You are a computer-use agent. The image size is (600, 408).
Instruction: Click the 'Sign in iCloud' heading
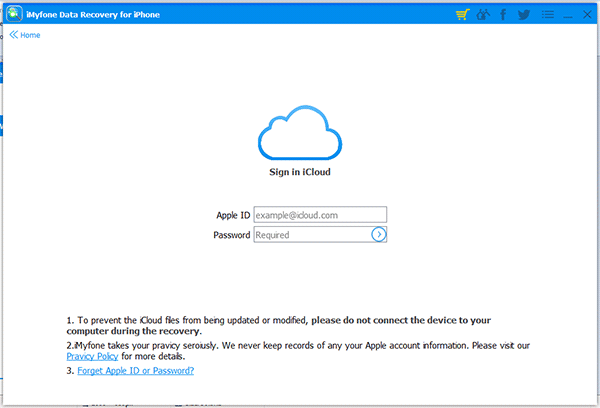click(x=300, y=172)
